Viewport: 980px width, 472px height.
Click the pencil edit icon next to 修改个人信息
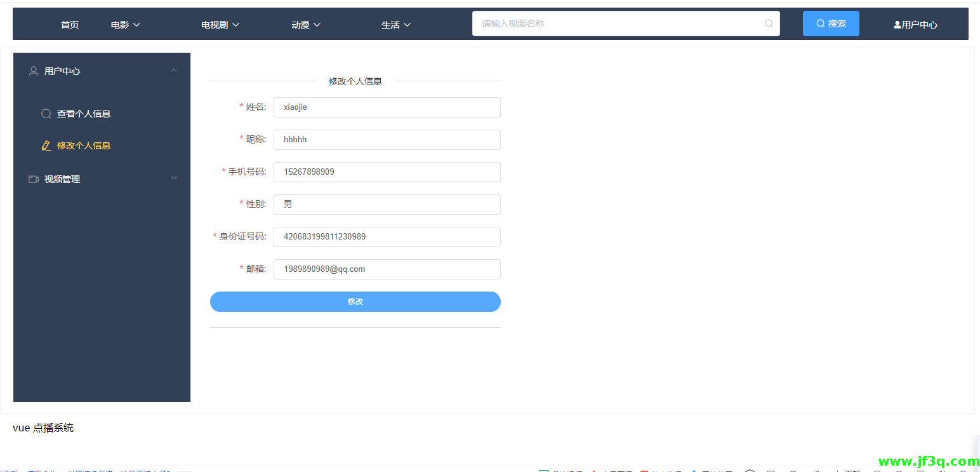[46, 145]
